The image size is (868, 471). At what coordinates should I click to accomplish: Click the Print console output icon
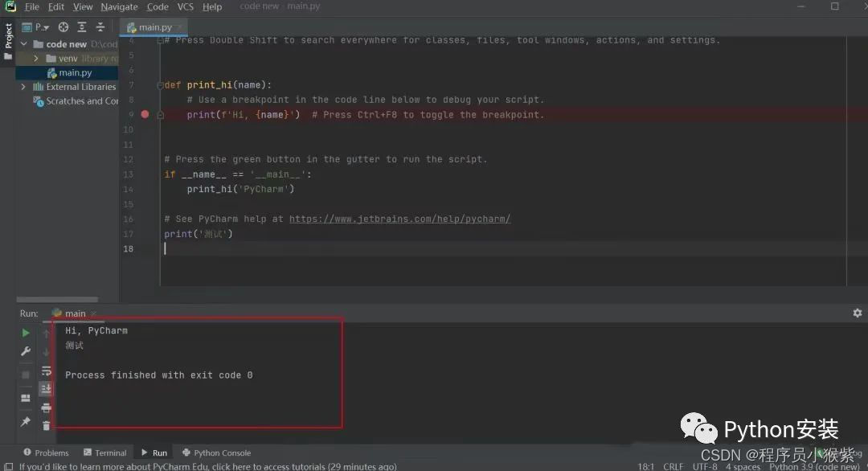coord(47,408)
